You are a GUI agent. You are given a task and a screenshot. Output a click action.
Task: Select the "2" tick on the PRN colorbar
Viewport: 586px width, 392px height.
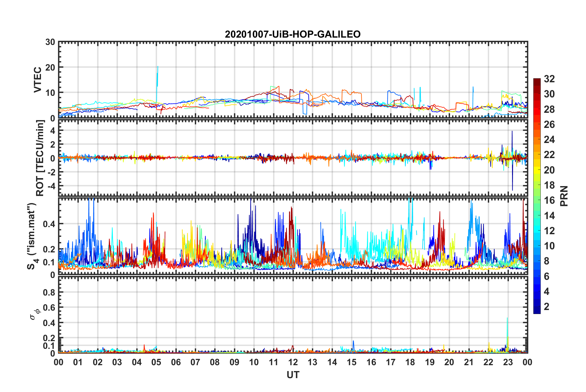[x=547, y=307]
